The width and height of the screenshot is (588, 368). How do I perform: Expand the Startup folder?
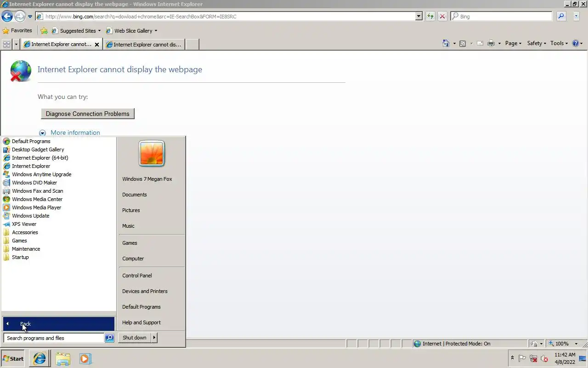20,257
